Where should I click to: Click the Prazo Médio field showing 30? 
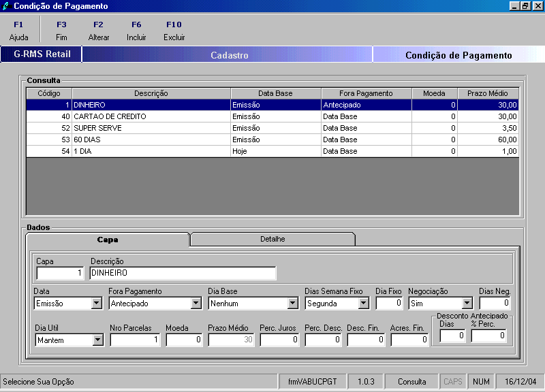coord(231,340)
